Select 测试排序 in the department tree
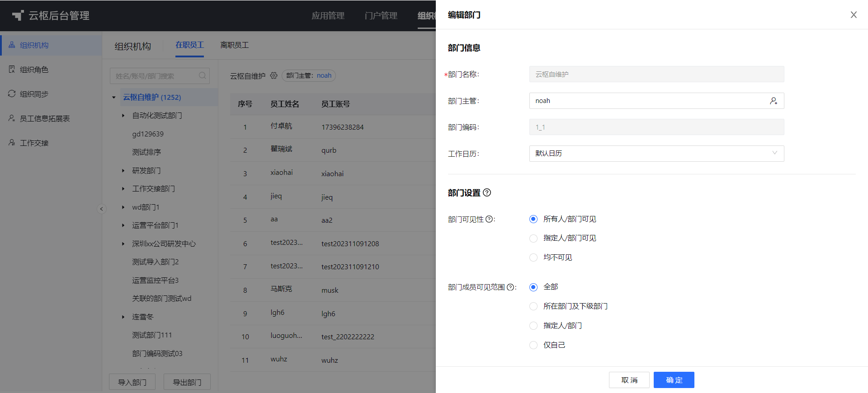This screenshot has height=393, width=868. [146, 152]
